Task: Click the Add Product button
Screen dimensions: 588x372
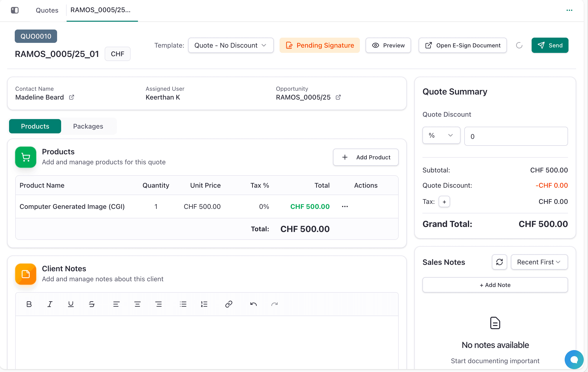Action: 366,157
